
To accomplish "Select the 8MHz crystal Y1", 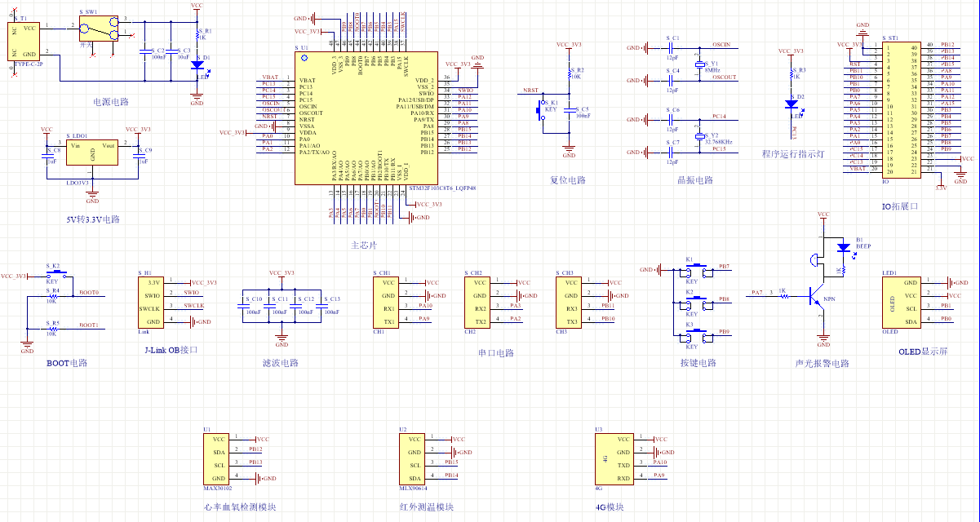I will (x=698, y=65).
